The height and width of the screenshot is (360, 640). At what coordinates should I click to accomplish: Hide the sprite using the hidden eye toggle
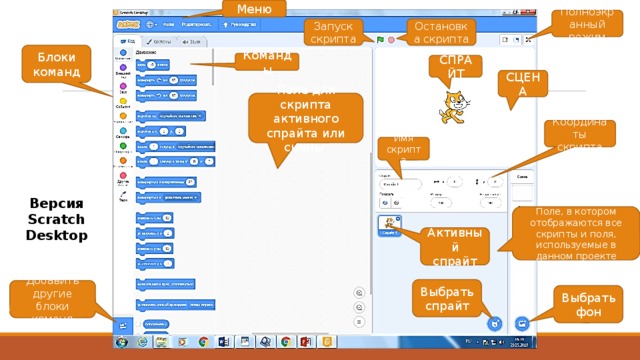click(396, 203)
